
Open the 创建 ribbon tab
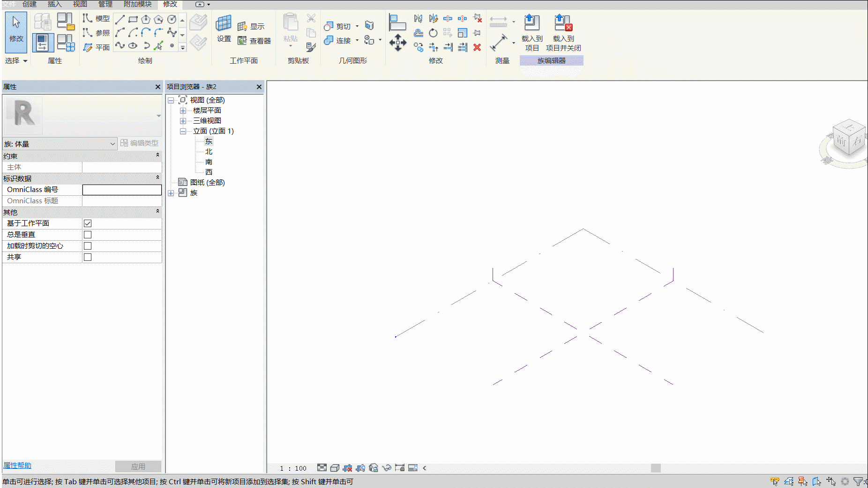[30, 4]
